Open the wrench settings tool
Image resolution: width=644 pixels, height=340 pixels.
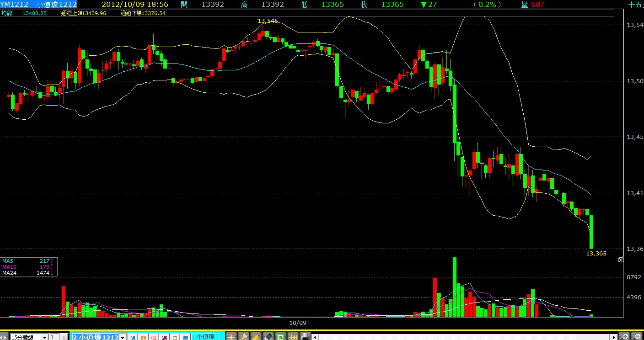[244, 337]
